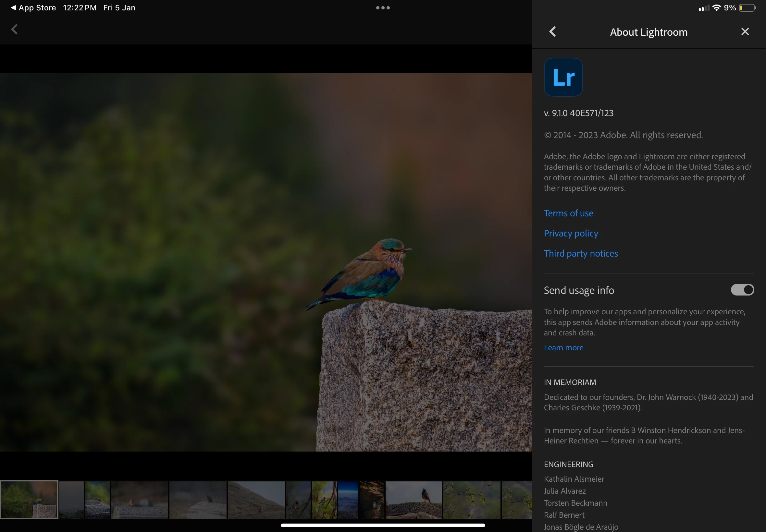766x532 pixels.
Task: Open the Privacy policy link
Action: tap(571, 233)
